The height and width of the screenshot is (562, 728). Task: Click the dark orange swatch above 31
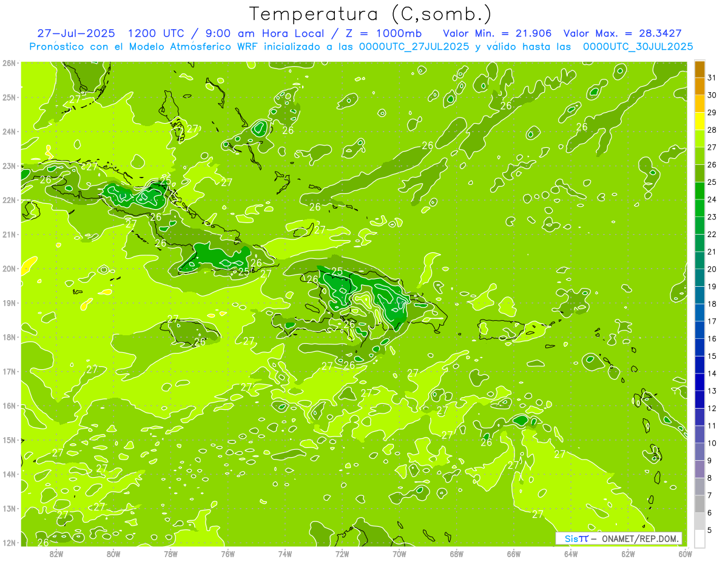699,69
